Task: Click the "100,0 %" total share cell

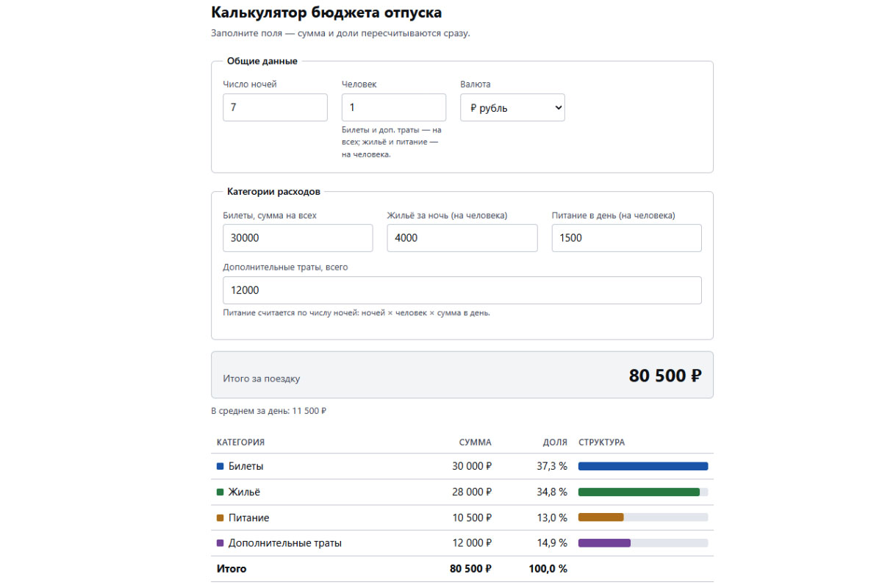Action: [548, 569]
